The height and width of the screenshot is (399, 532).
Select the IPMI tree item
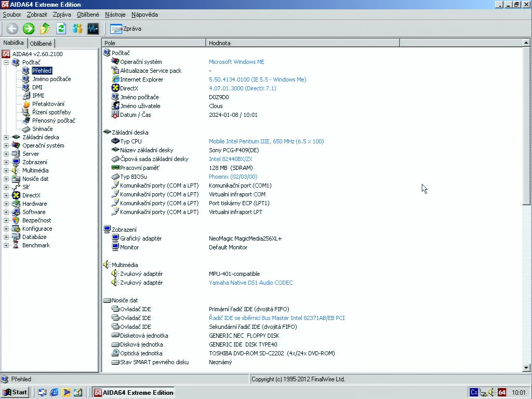point(38,96)
